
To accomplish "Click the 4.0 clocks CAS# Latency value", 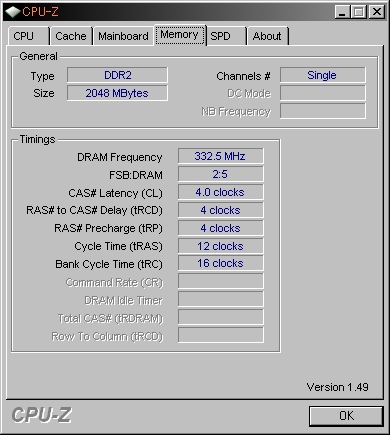I will (221, 192).
